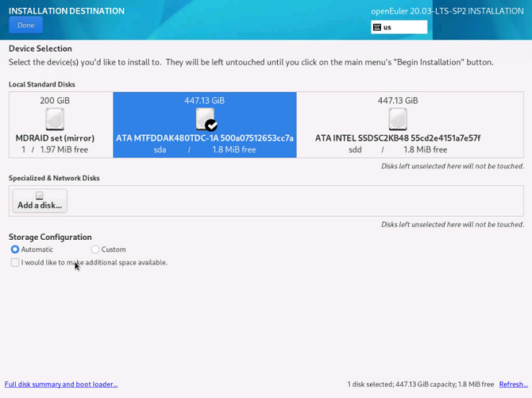The height and width of the screenshot is (398, 532).
Task: Click the selected sda disk icon with checkmark
Action: coord(205,119)
